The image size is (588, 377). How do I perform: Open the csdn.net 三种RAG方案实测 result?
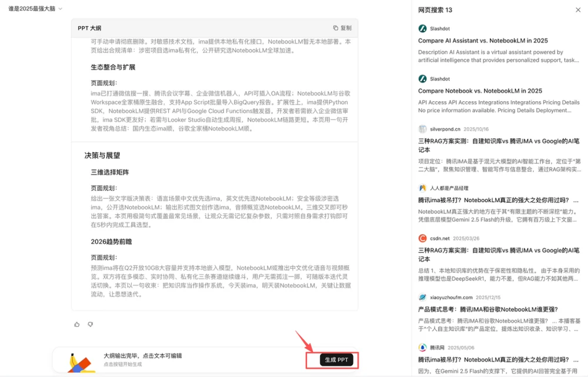click(x=499, y=254)
